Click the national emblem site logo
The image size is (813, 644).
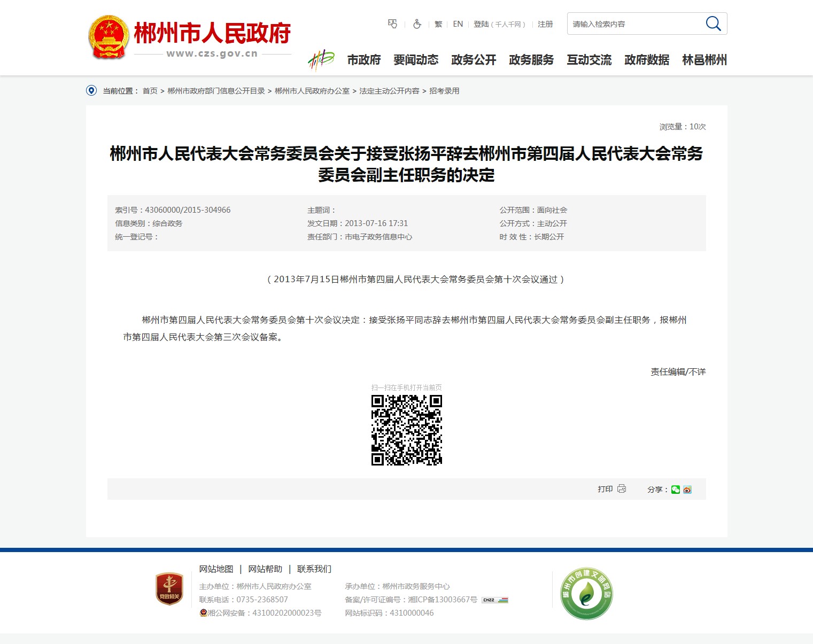tap(109, 37)
